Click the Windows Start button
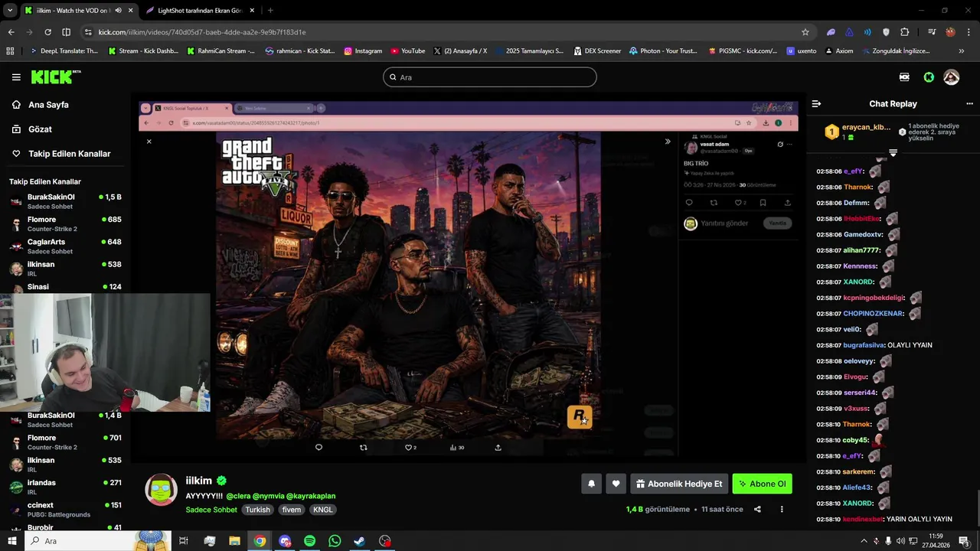This screenshot has width=980, height=551. coord(11,541)
